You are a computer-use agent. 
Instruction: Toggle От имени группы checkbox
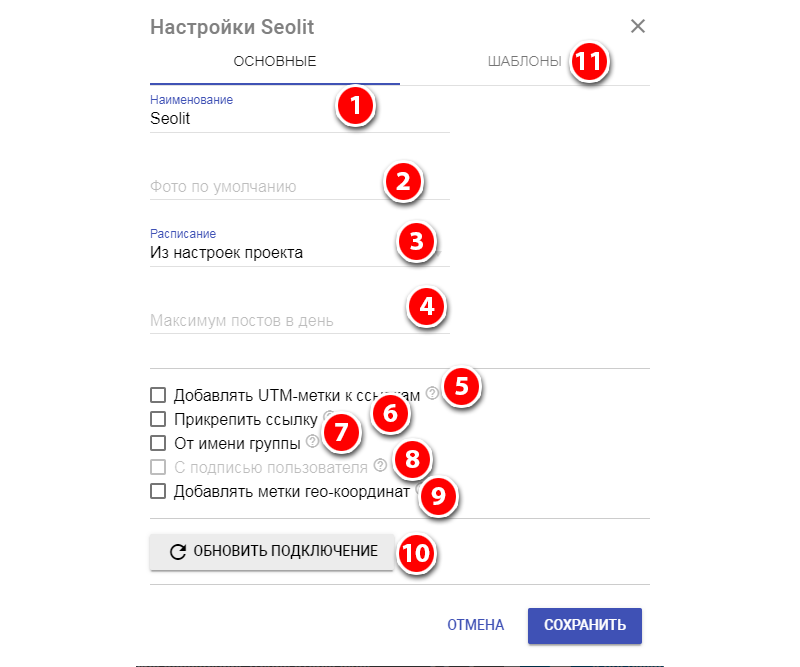tap(157, 443)
